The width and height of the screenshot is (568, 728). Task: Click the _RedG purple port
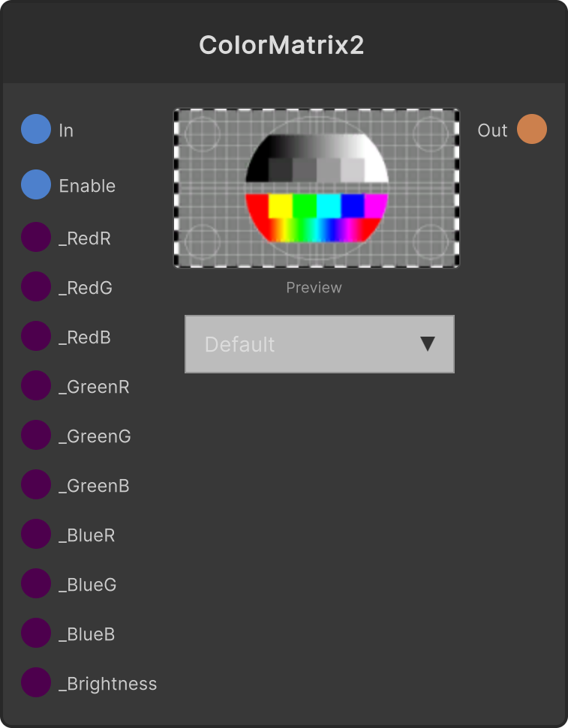click(36, 286)
